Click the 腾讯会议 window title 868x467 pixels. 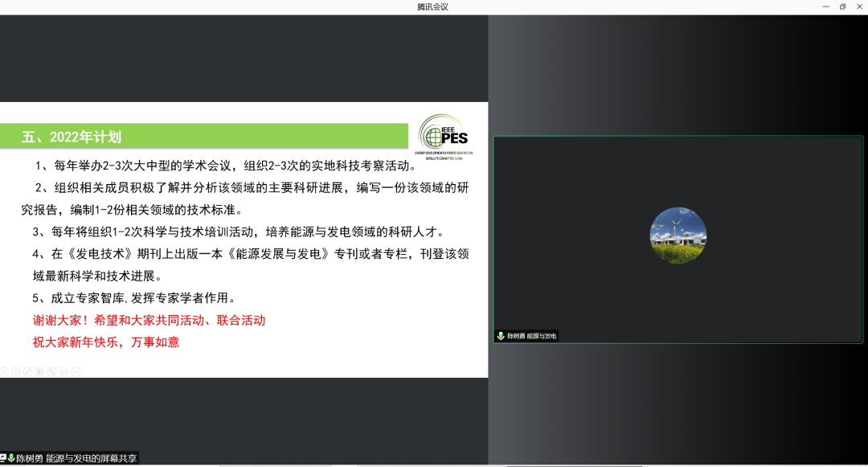(433, 6)
